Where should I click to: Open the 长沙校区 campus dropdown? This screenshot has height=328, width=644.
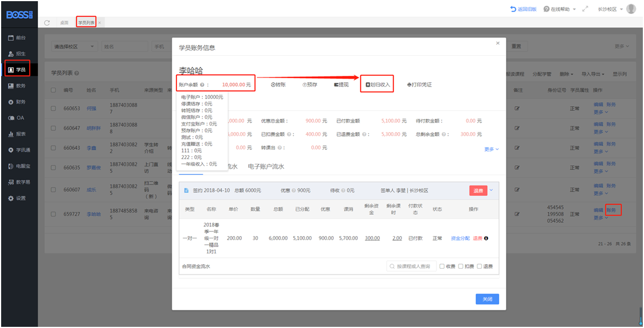coord(610,9)
